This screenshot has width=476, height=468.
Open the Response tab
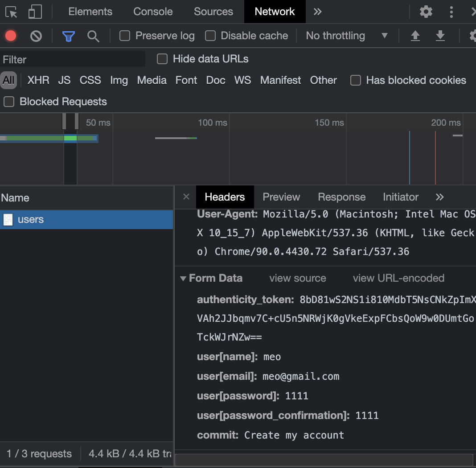tap(341, 197)
